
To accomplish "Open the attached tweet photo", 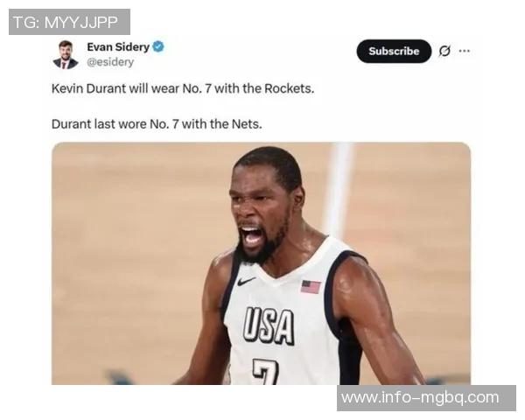I will 261,263.
